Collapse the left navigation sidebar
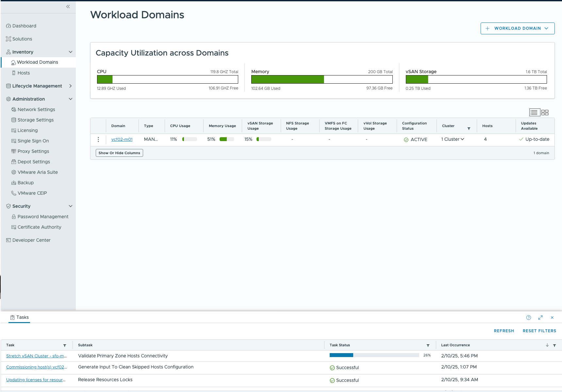 [68, 7]
